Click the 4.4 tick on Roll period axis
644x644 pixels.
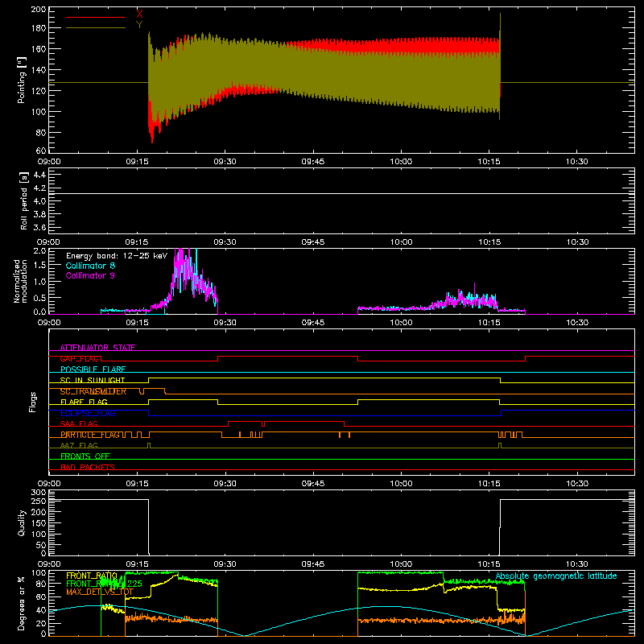click(39, 175)
